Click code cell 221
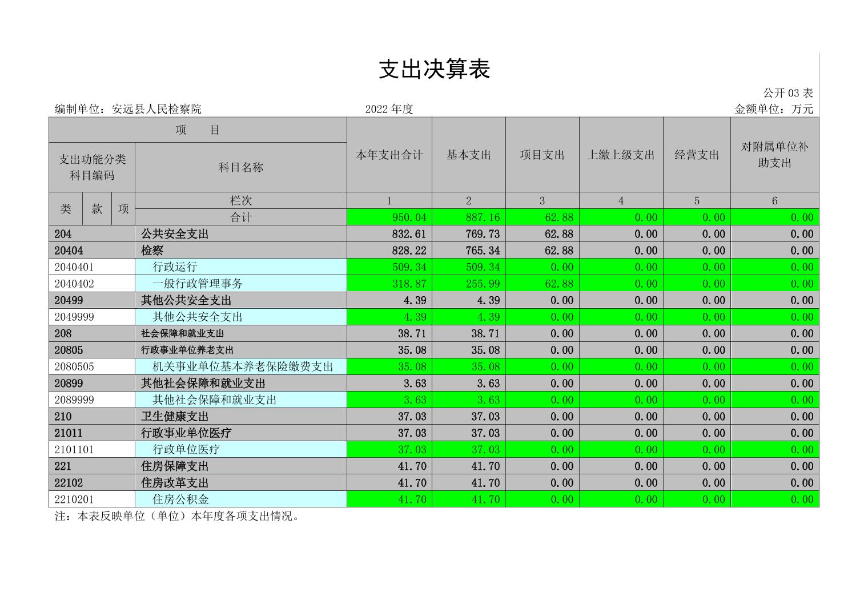The height and width of the screenshot is (613, 868). point(92,466)
